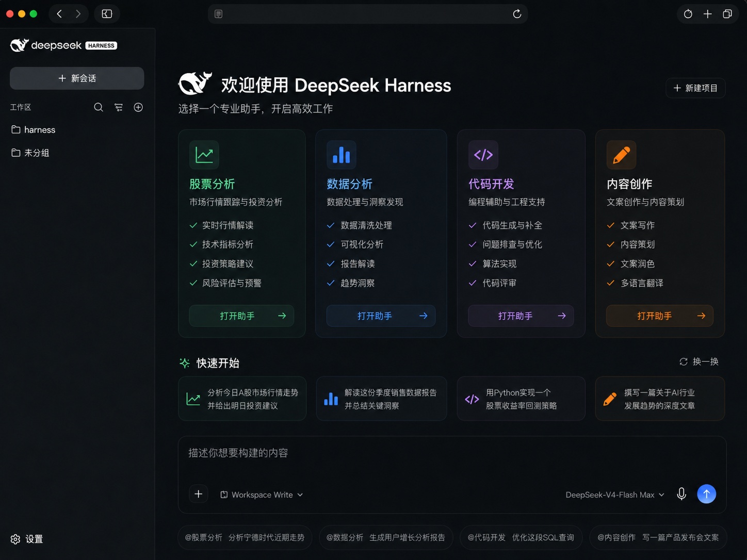This screenshot has width=747, height=560.
Task: Click the HARNESS badge next to logo
Action: click(x=101, y=45)
